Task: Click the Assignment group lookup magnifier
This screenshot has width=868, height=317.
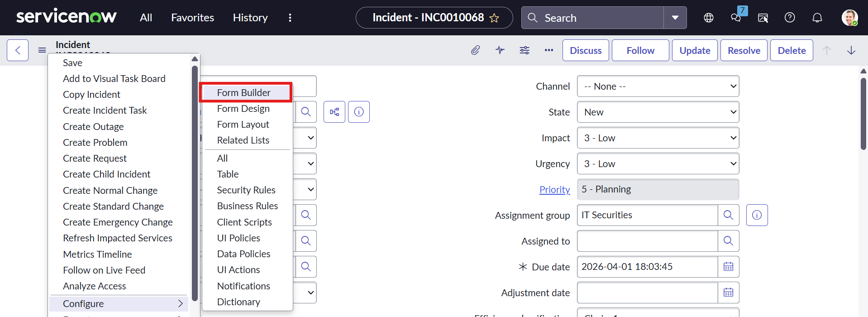Action: [728, 215]
